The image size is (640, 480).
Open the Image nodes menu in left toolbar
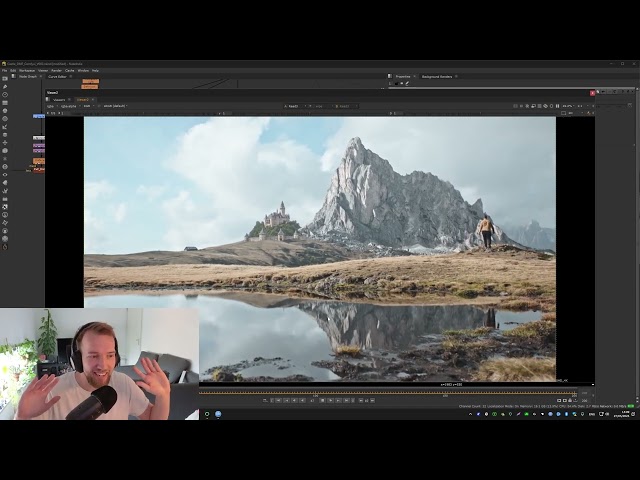(5, 79)
